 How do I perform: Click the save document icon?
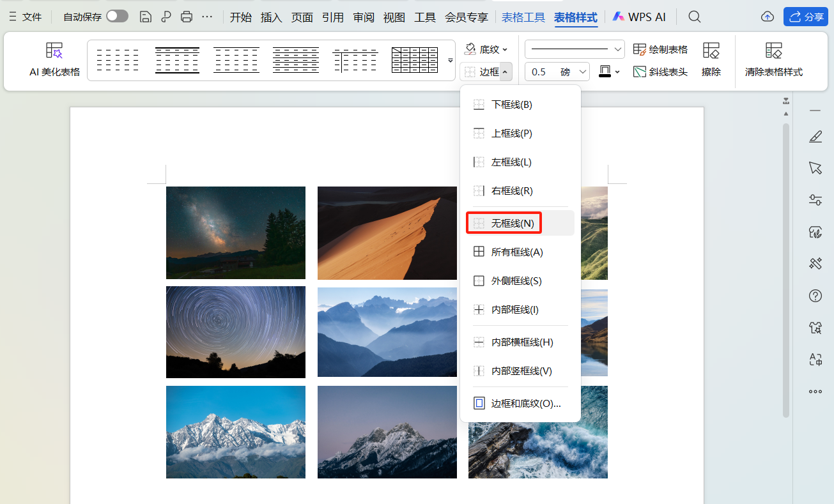(145, 17)
